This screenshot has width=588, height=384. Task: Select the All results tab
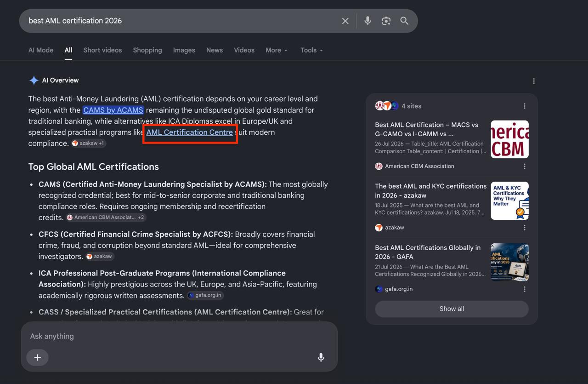(68, 50)
